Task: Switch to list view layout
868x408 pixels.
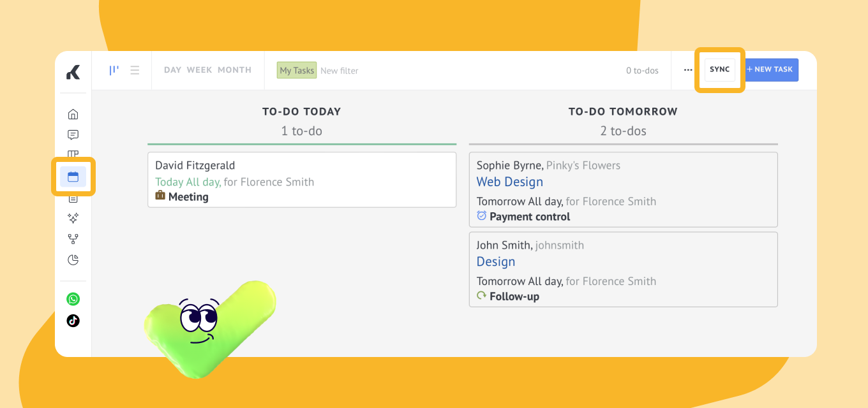Action: coord(135,70)
